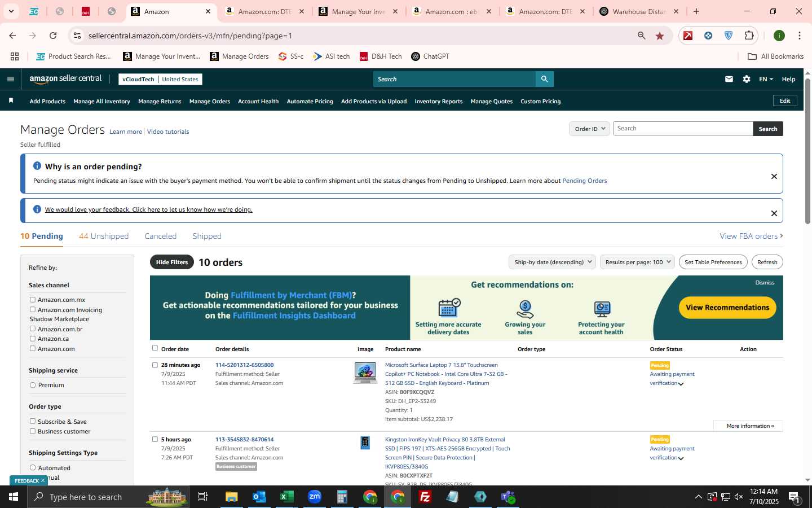Open Results per page dropdown

pos(638,262)
